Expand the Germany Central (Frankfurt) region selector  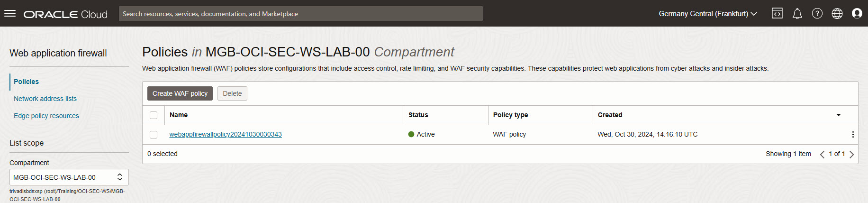[x=708, y=14]
